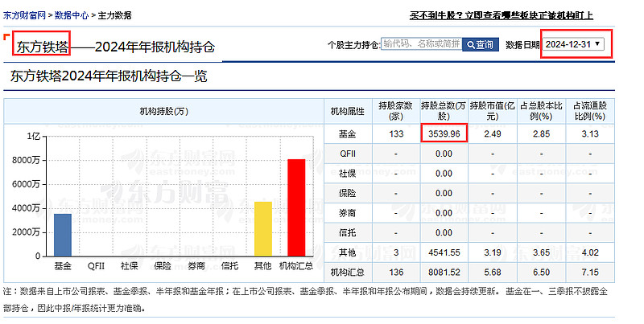Screen dimensions: 644x324
Task: Select the 基金 row label in table
Action: click(348, 134)
